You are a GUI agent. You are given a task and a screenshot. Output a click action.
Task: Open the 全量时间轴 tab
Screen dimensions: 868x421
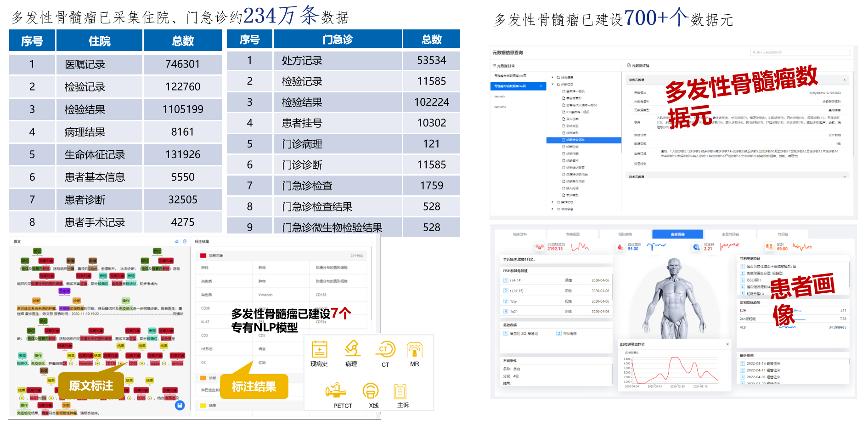click(730, 234)
